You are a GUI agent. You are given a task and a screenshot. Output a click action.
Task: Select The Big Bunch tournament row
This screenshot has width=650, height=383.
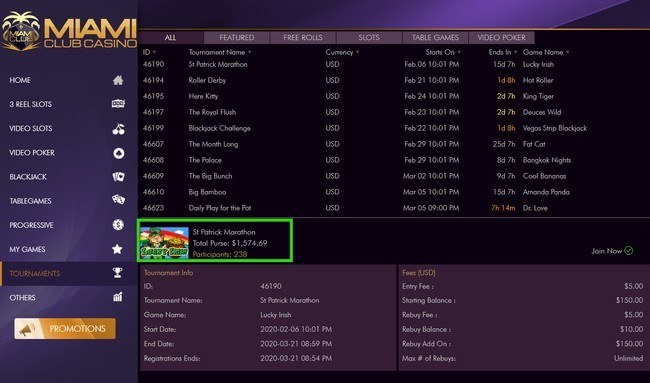pos(394,176)
